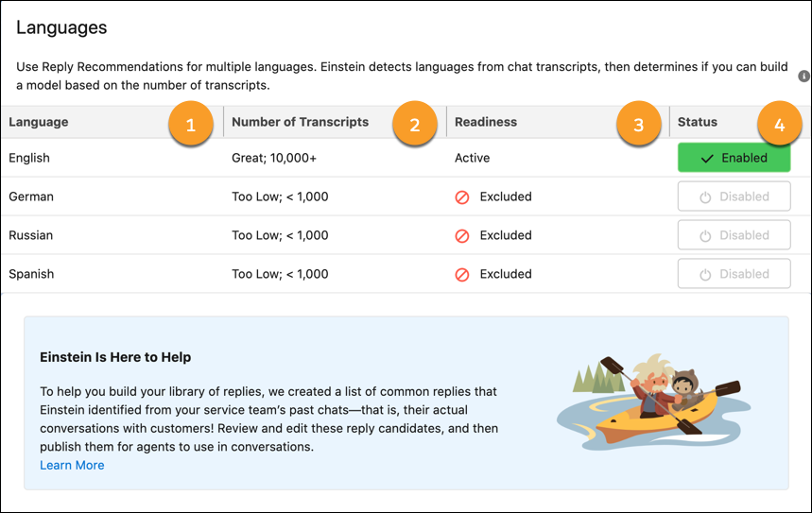Open the Learn More link
Screen dimensions: 812x513
[x=72, y=466]
